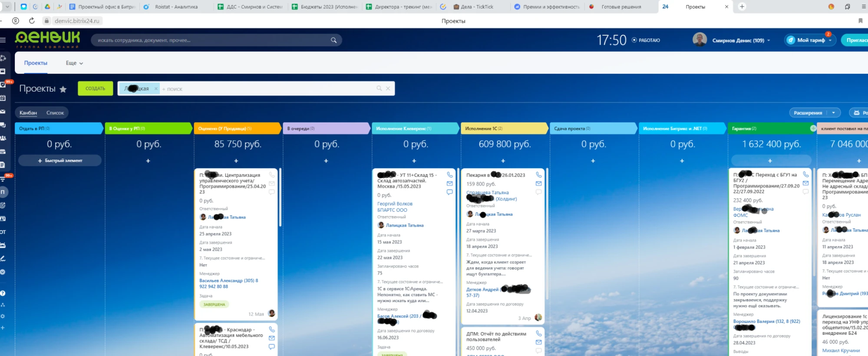
Task: Click phone icon on Пекарня project card
Action: pyautogui.click(x=538, y=175)
